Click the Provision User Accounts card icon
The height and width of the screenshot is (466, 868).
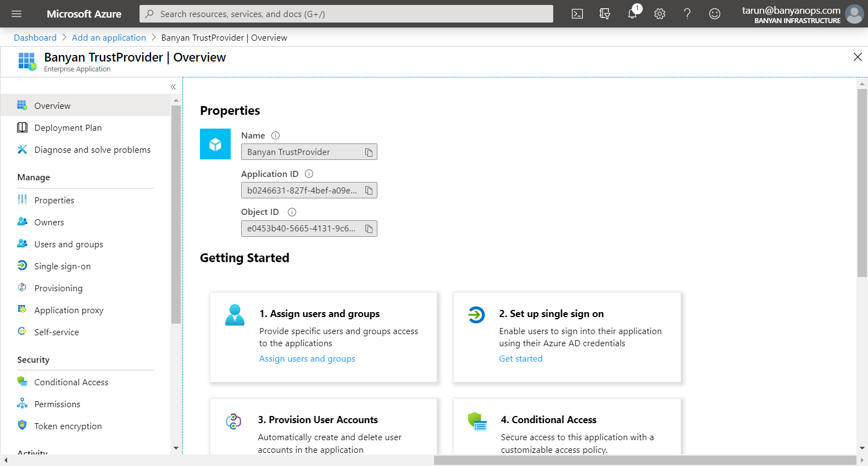tap(233, 421)
